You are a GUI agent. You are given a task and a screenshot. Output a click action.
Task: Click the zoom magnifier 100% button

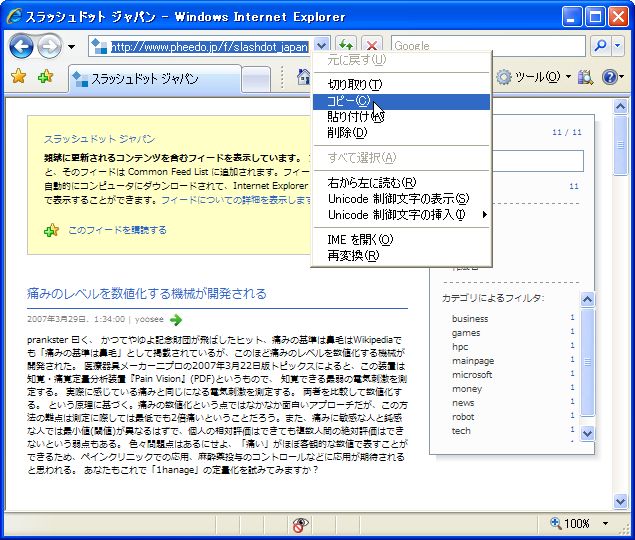pos(569,523)
